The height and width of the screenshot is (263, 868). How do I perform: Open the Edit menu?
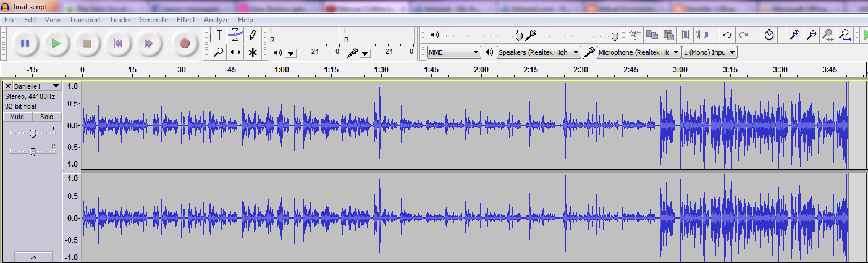30,20
